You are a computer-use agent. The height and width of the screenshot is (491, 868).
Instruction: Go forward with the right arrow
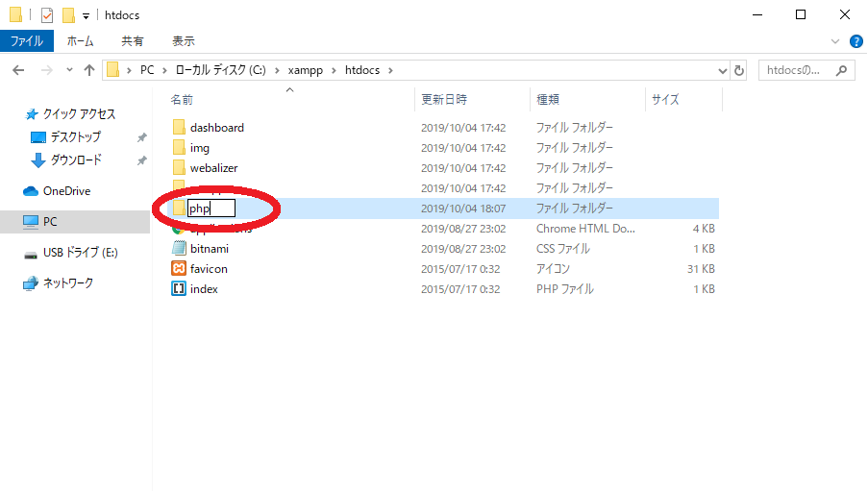[x=47, y=70]
